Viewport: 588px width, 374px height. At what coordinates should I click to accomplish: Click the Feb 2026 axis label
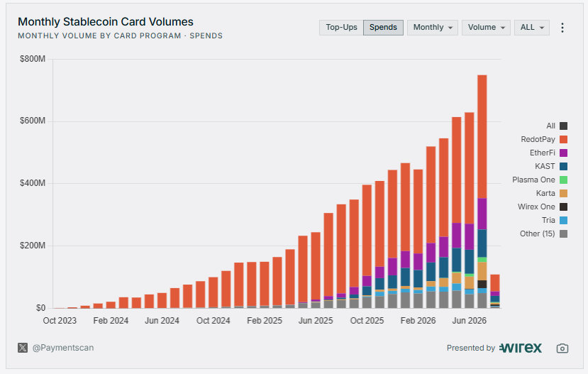click(x=418, y=321)
